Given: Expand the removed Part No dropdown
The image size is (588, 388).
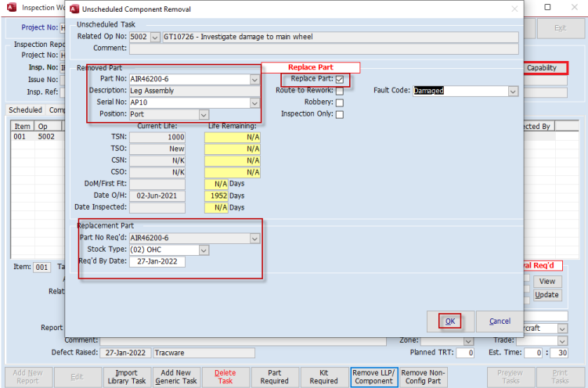Looking at the screenshot, I should click(254, 79).
